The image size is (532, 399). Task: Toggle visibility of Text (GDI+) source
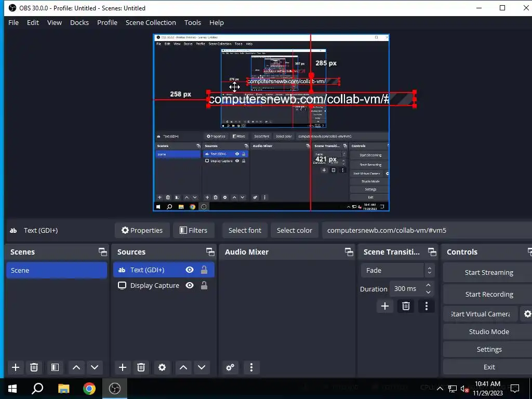(x=190, y=270)
